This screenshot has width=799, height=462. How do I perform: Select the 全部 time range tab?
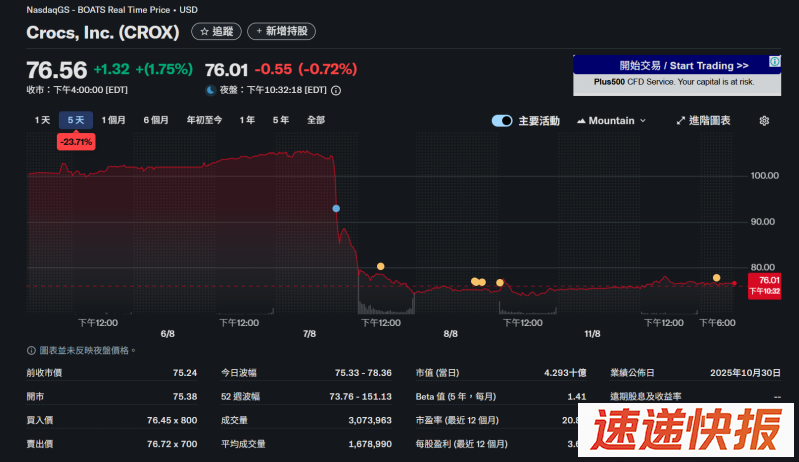point(316,120)
